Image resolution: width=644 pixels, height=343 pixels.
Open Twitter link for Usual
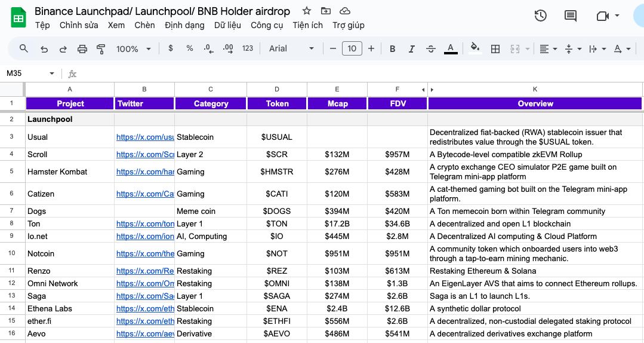coord(145,137)
